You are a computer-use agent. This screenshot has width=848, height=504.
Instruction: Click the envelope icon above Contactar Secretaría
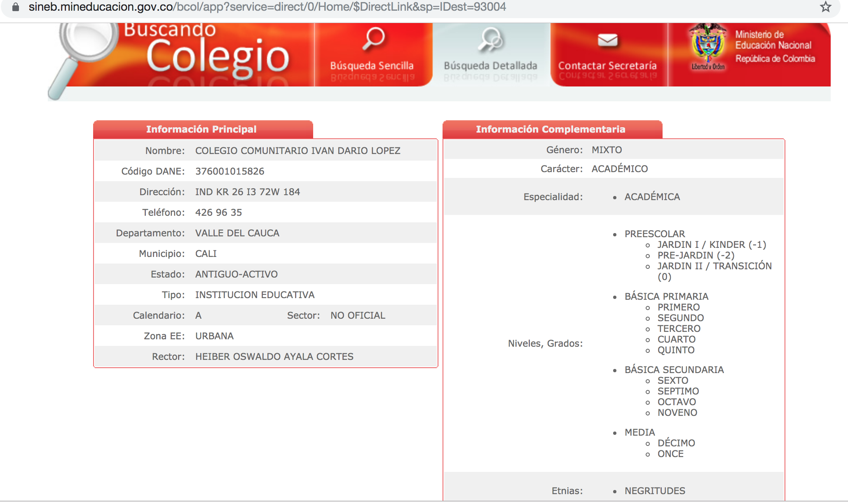(607, 40)
